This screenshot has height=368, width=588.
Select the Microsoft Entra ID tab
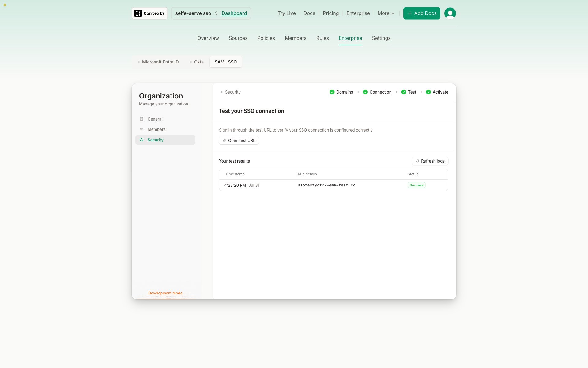coord(158,62)
